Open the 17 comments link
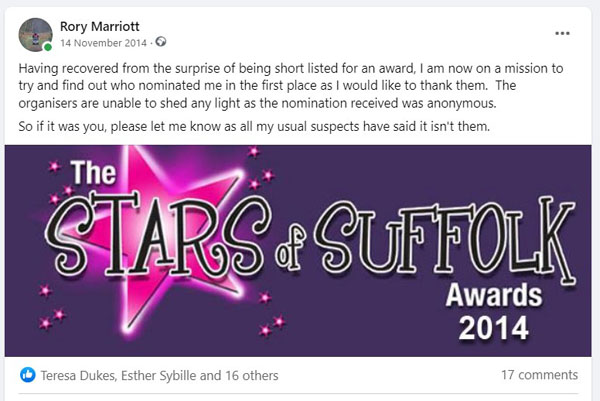This screenshot has width=600, height=401. point(539,376)
